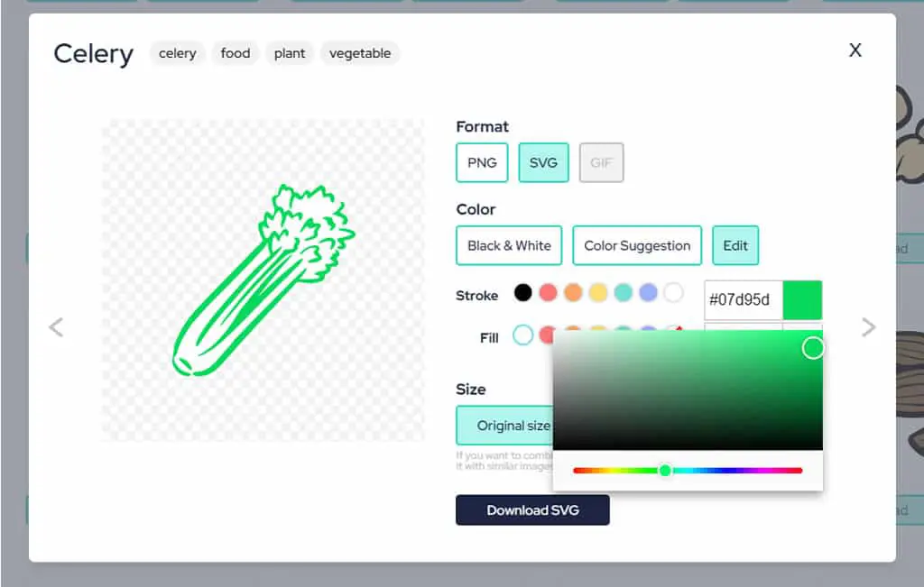Click the hue slider green handle
This screenshot has width=924, height=587.
coord(665,471)
